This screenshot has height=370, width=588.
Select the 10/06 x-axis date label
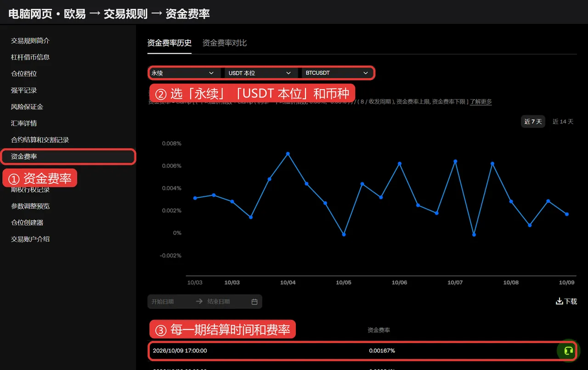click(399, 283)
